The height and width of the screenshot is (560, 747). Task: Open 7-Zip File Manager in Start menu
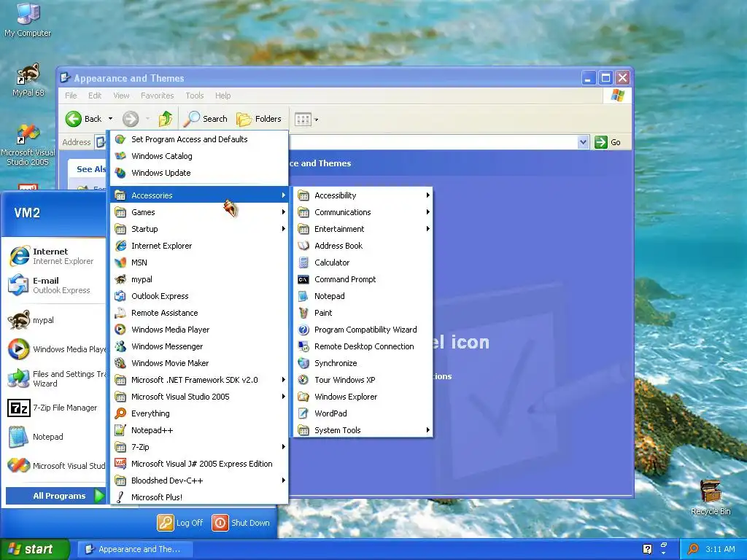tap(53, 408)
